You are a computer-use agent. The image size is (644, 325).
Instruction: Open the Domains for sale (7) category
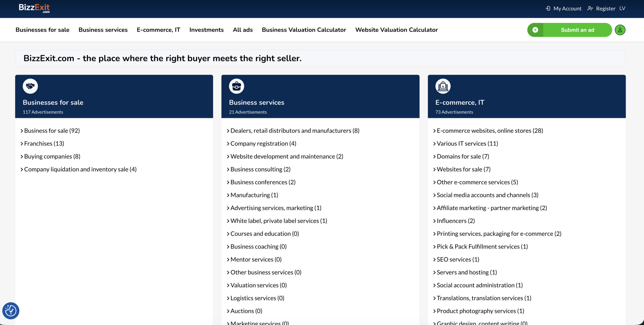point(463,156)
